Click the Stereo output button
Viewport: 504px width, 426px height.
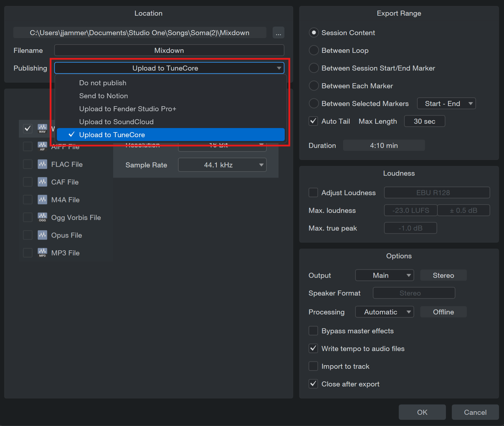[443, 275]
